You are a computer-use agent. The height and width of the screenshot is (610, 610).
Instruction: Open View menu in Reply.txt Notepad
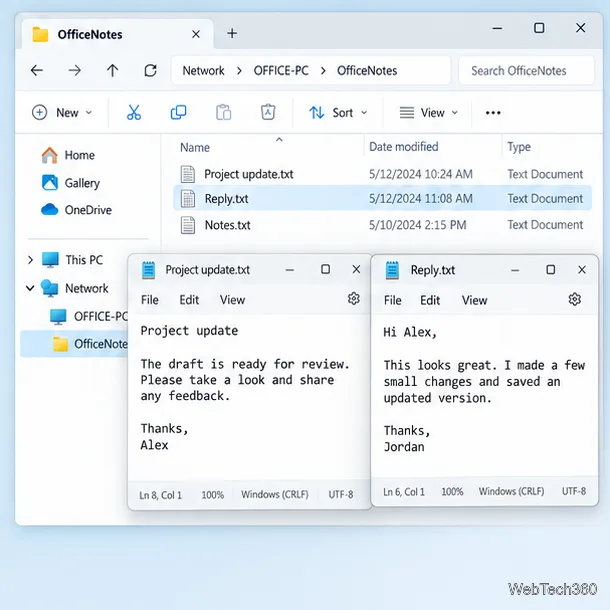tap(474, 300)
